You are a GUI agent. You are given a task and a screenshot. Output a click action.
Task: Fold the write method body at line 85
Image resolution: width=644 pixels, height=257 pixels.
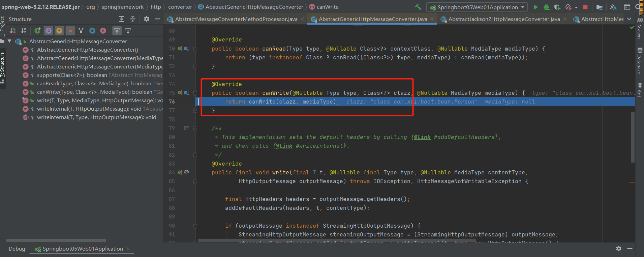(x=195, y=181)
